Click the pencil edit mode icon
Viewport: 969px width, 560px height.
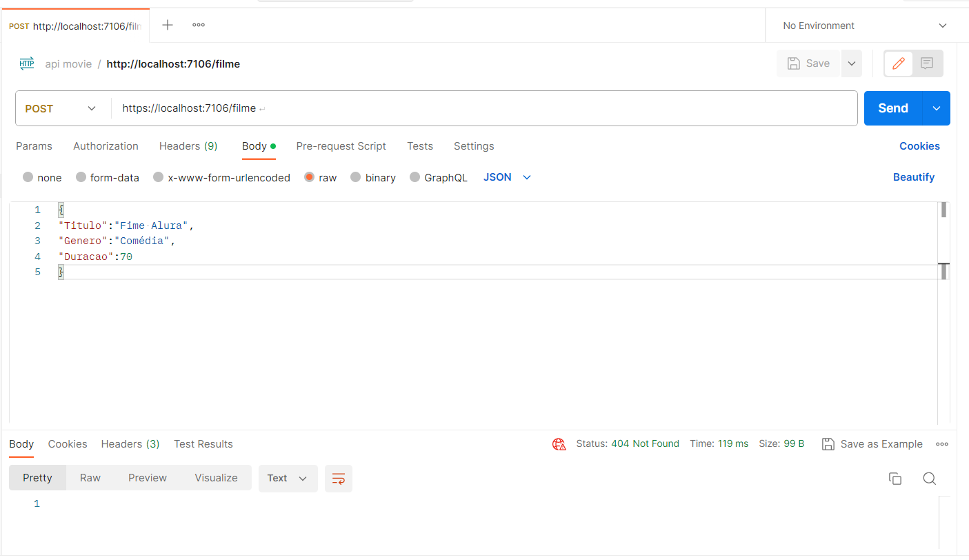pos(899,63)
